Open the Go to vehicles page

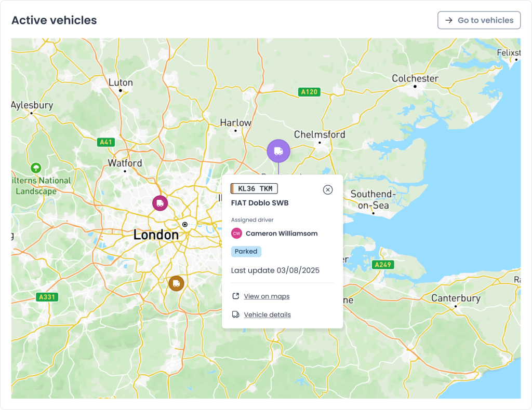tap(479, 20)
